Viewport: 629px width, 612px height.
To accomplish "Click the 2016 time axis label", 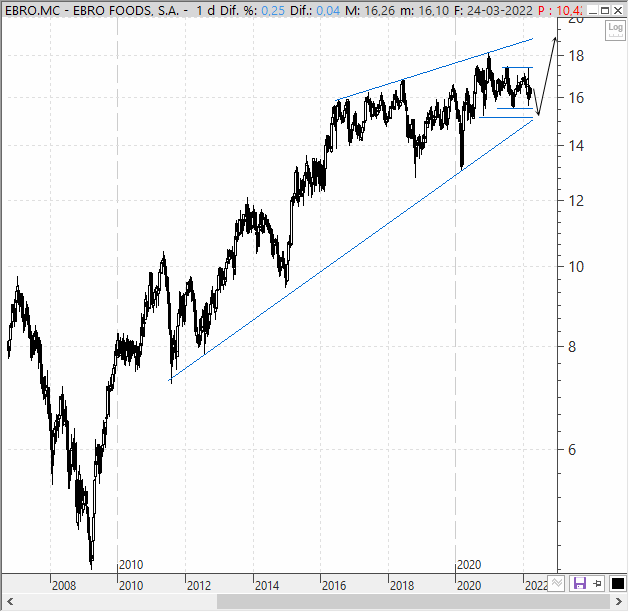I will coord(334,586).
